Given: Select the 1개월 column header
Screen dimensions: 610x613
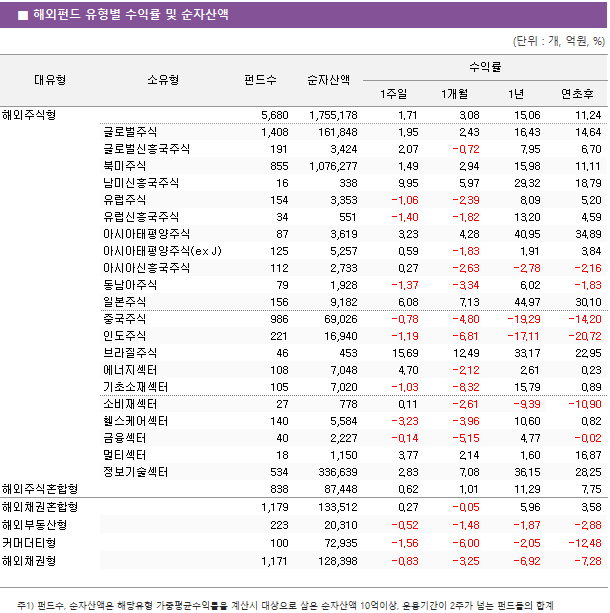Looking at the screenshot, I should pos(454,94).
